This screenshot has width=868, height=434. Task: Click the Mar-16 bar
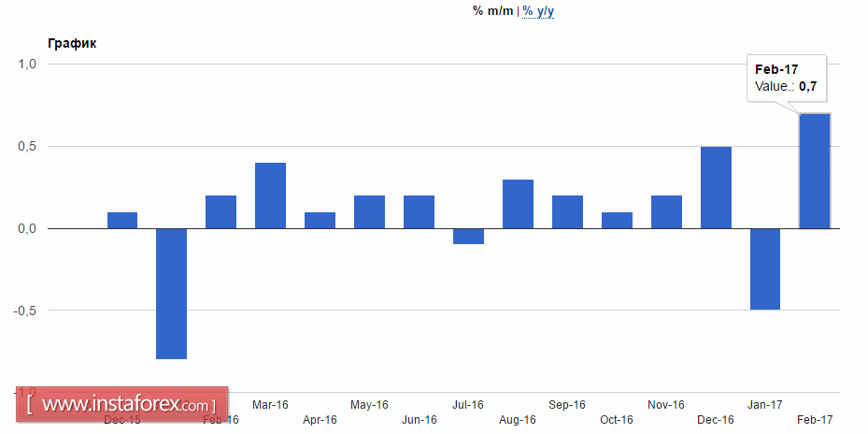[270, 195]
